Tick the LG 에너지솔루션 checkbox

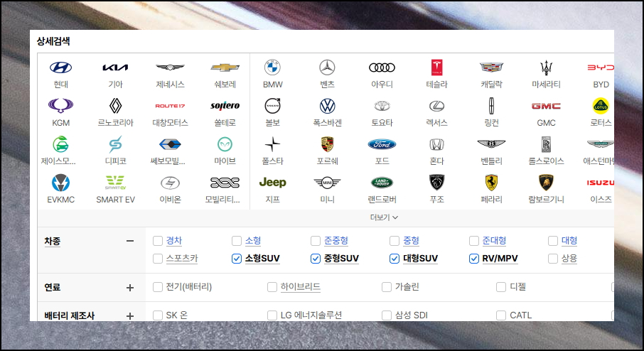tap(272, 315)
